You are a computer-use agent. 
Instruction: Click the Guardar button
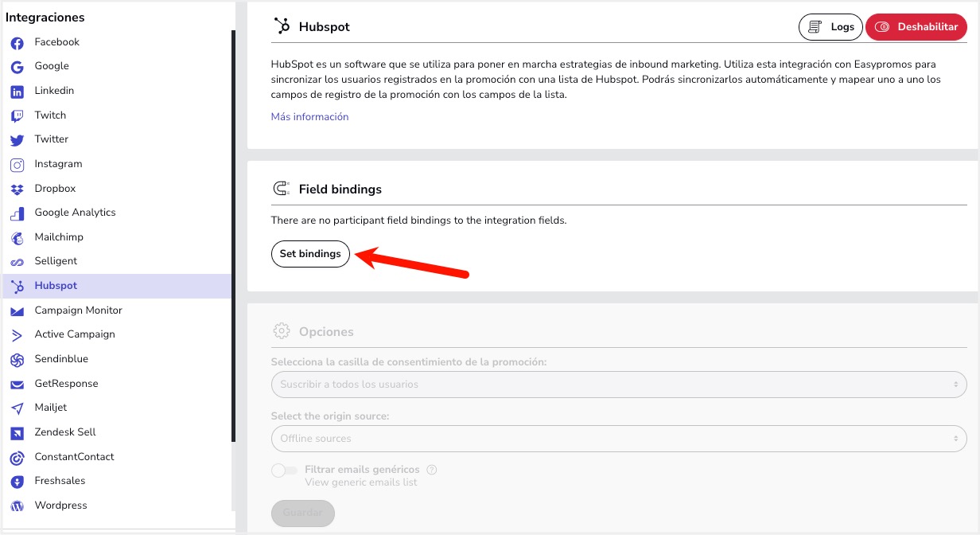coord(303,513)
